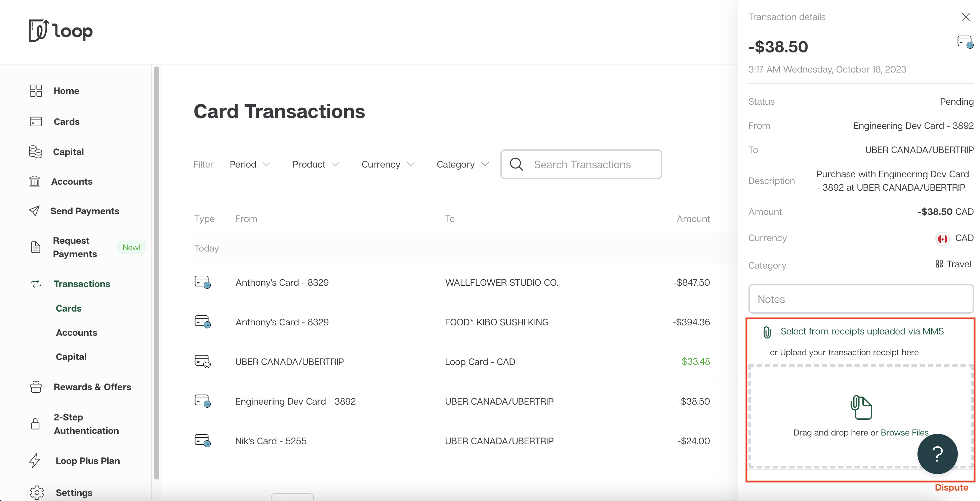Click the Accounts bank building icon
The height and width of the screenshot is (501, 980).
[x=35, y=181]
